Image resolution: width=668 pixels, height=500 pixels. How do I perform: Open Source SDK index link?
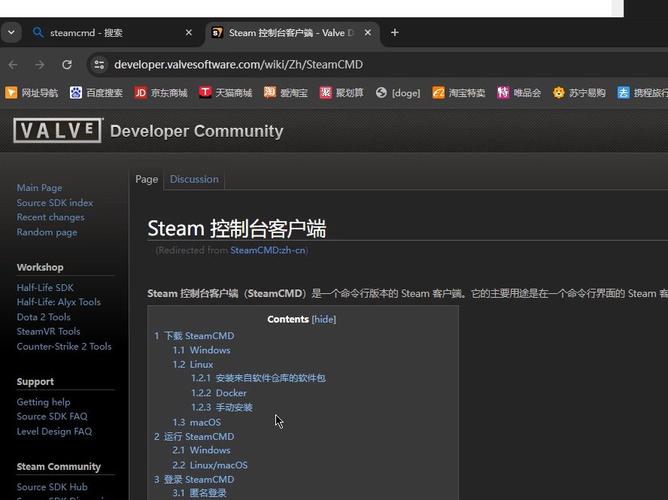[55, 203]
